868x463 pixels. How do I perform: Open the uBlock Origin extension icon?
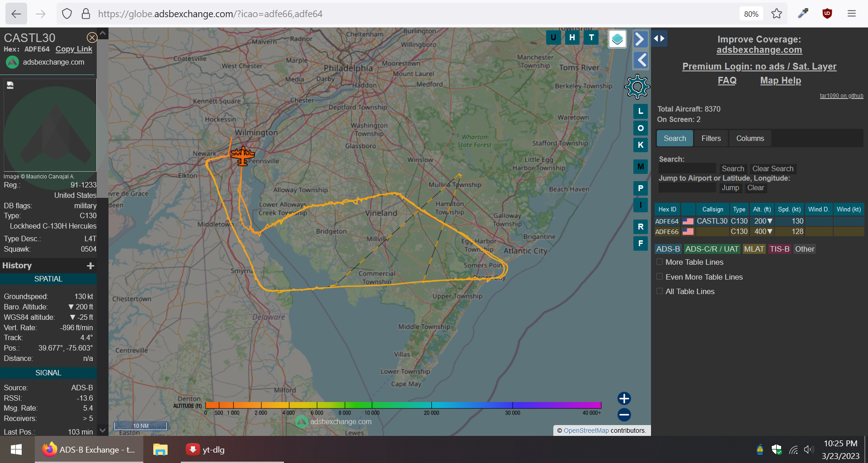click(827, 14)
